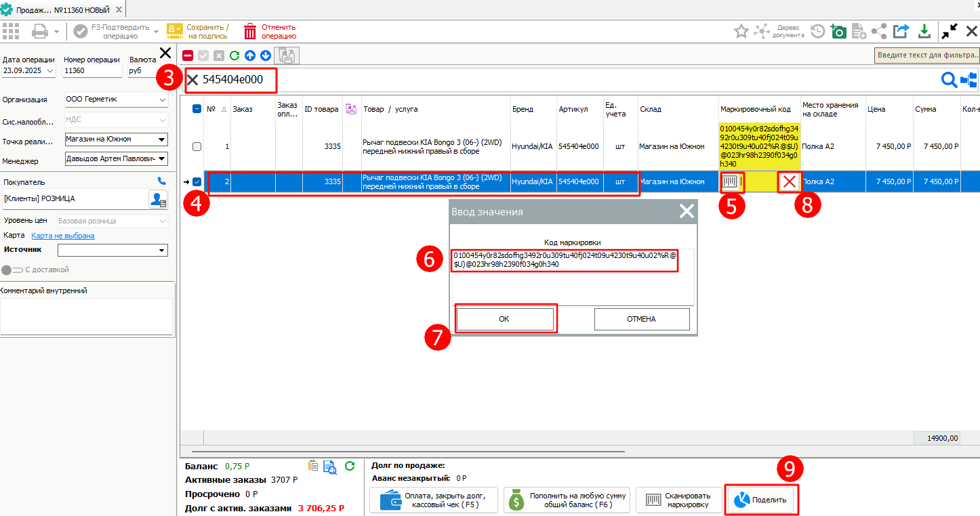
Task: Click the Код маркировки text field
Action: 565,260
